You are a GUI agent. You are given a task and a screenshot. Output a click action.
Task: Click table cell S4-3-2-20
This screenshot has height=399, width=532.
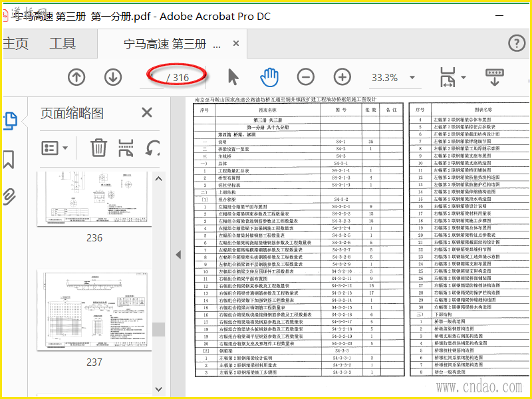click(x=342, y=344)
